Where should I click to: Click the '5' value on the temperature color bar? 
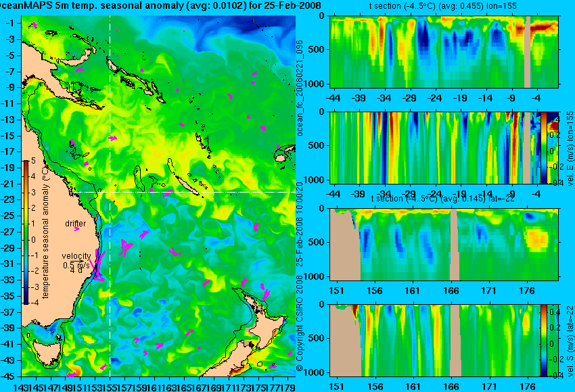tap(33, 161)
